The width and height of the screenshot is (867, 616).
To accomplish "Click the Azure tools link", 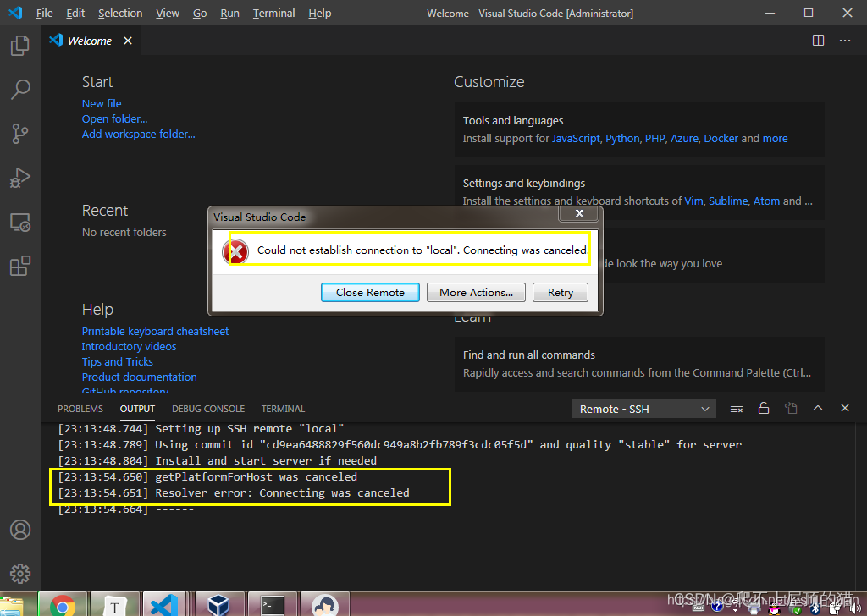I will coord(684,138).
